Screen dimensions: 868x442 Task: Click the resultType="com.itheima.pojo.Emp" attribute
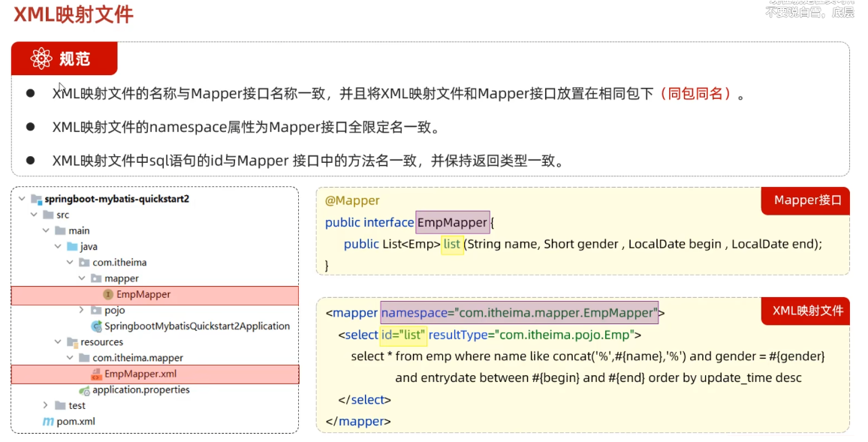532,335
